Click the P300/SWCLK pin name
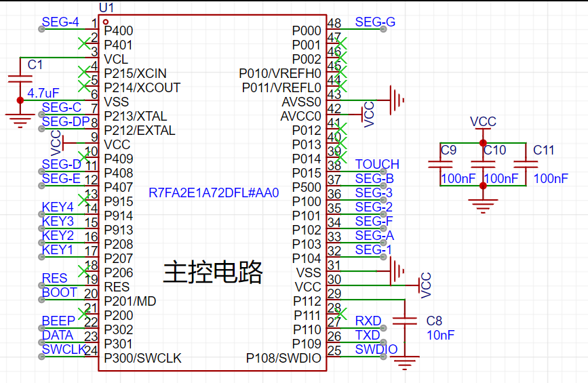Screen dimensions: 588x383 [143, 359]
